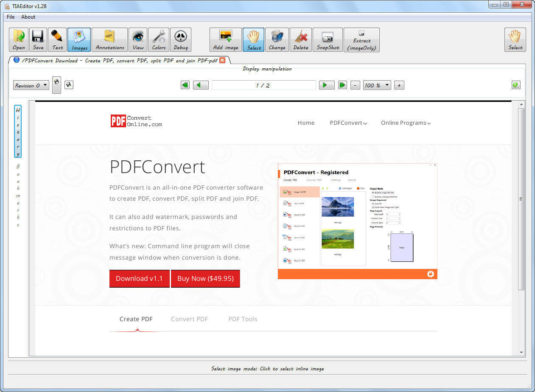
Task: Open the 100 % zoom dropdown
Action: point(377,85)
